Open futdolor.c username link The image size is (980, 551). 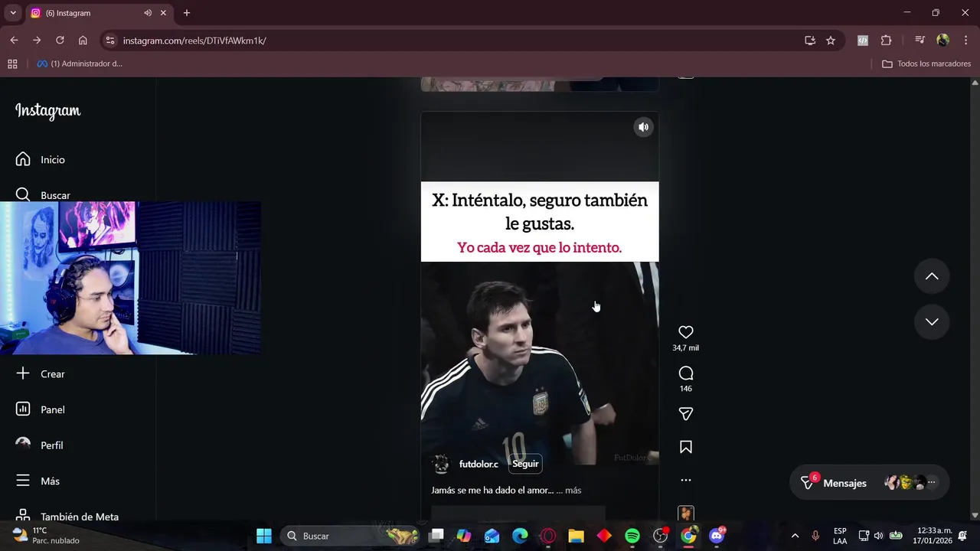(479, 464)
